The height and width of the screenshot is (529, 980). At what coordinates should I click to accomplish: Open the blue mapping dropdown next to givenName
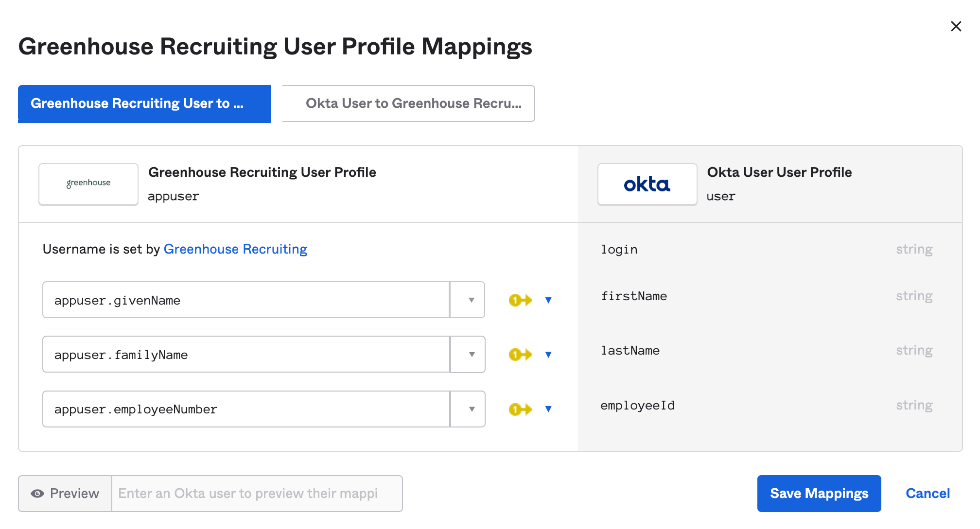tap(548, 300)
